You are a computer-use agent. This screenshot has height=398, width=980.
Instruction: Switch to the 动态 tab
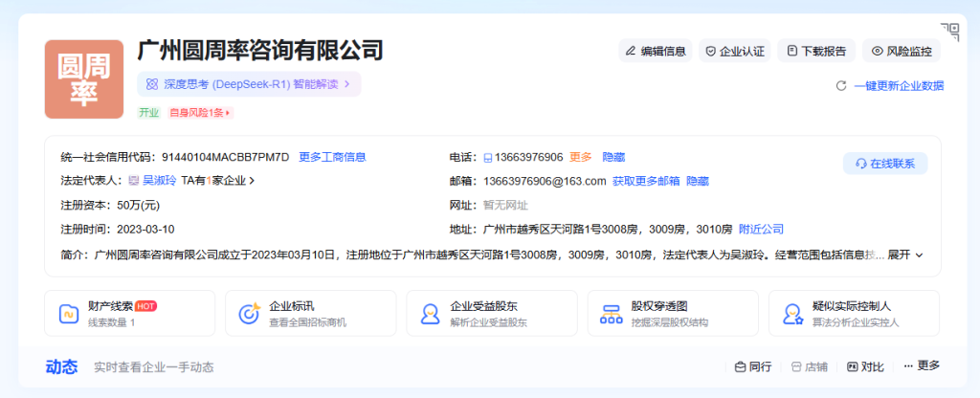pyautogui.click(x=61, y=366)
